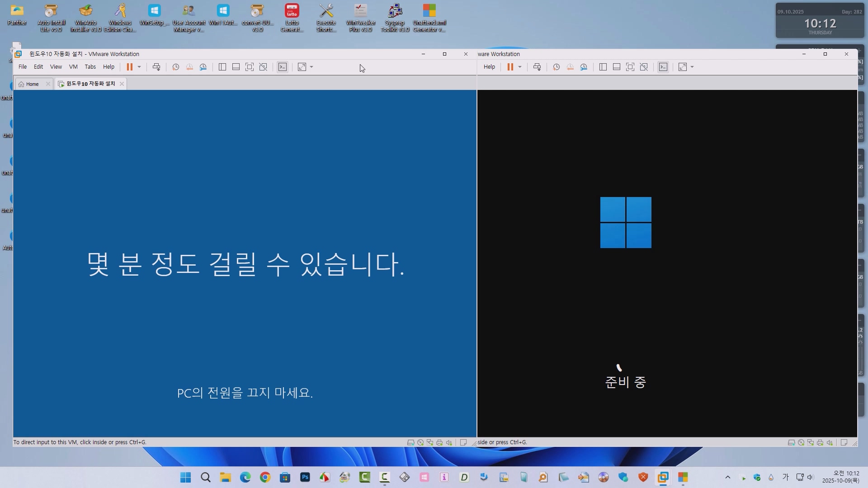Viewport: 868px width, 488px height.
Task: Expand power options arrow in right VMware window
Action: click(x=520, y=67)
